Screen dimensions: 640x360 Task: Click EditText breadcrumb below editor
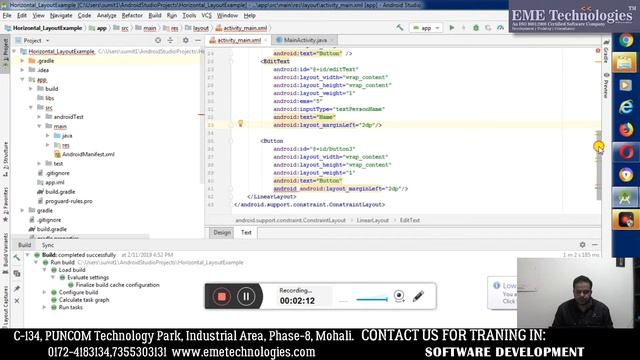click(409, 220)
